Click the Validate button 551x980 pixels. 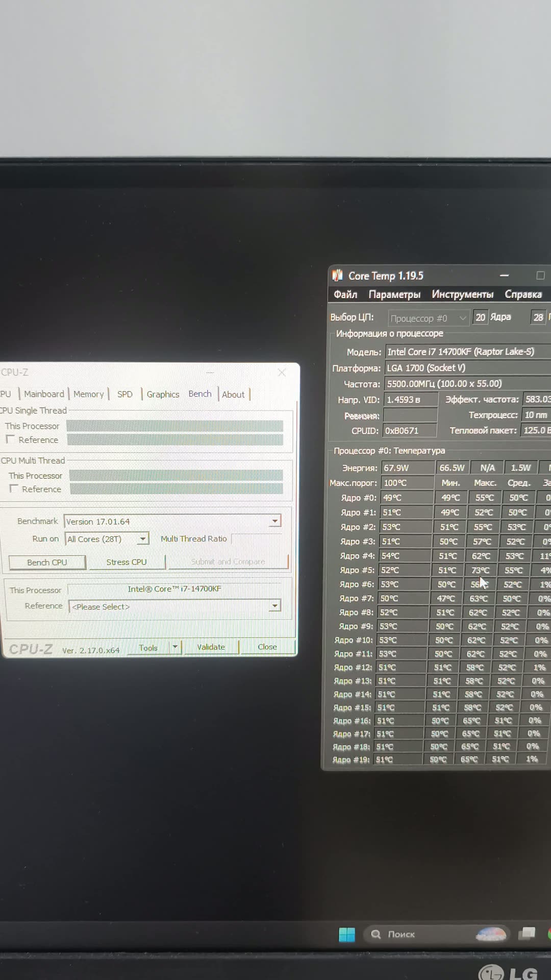[211, 647]
